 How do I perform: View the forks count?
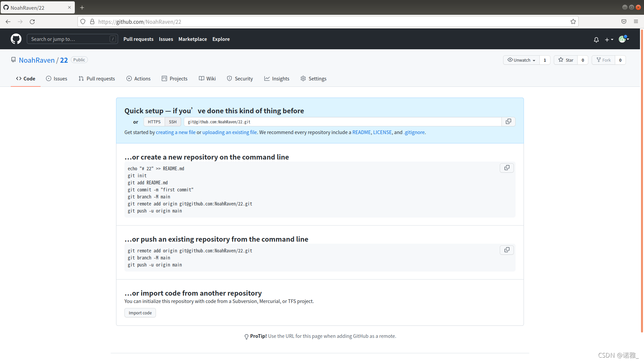[620, 60]
